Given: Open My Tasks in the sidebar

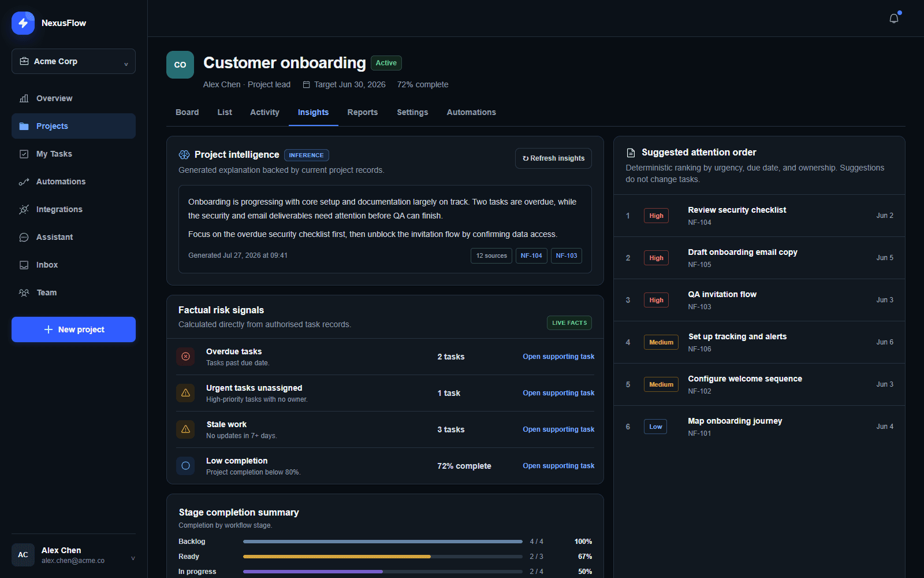Looking at the screenshot, I should [x=73, y=154].
